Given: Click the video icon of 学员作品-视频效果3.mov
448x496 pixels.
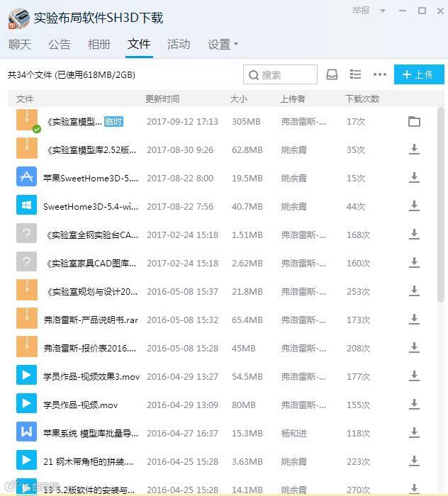Looking at the screenshot, I should pos(26,375).
